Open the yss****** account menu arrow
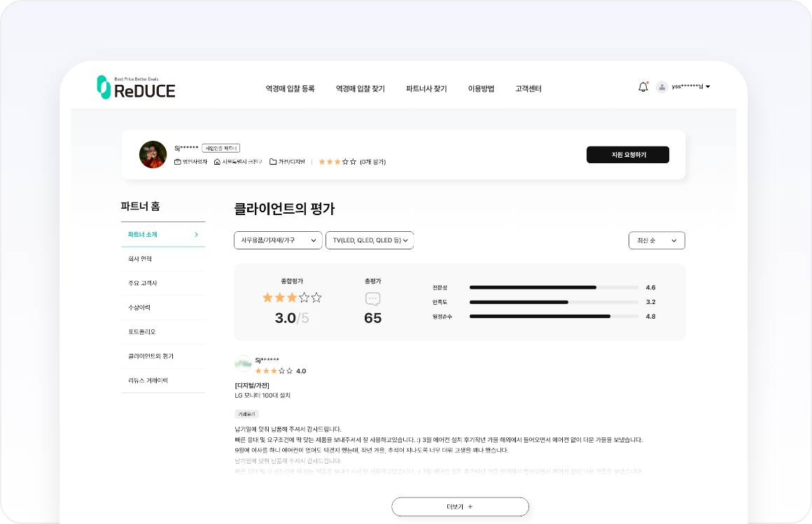 [708, 87]
